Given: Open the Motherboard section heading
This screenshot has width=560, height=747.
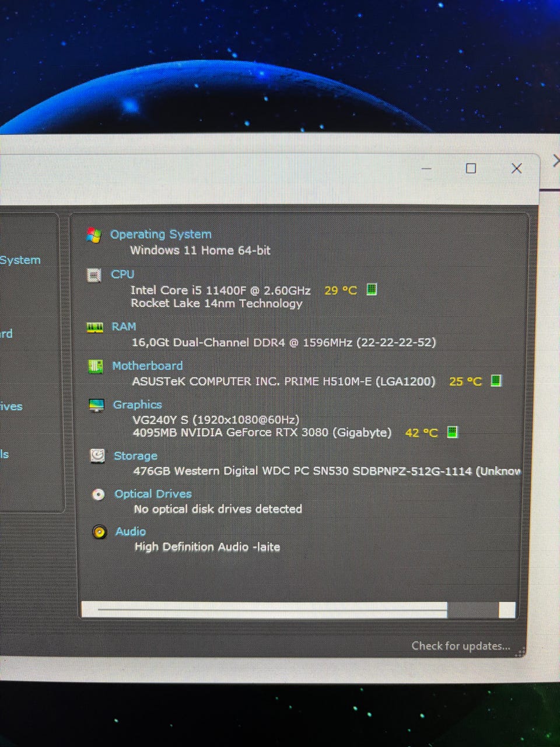Looking at the screenshot, I should pos(148,366).
